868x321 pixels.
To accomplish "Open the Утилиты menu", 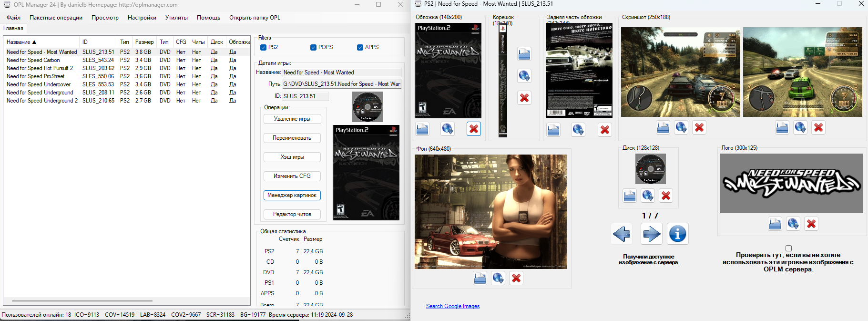I will click(176, 18).
